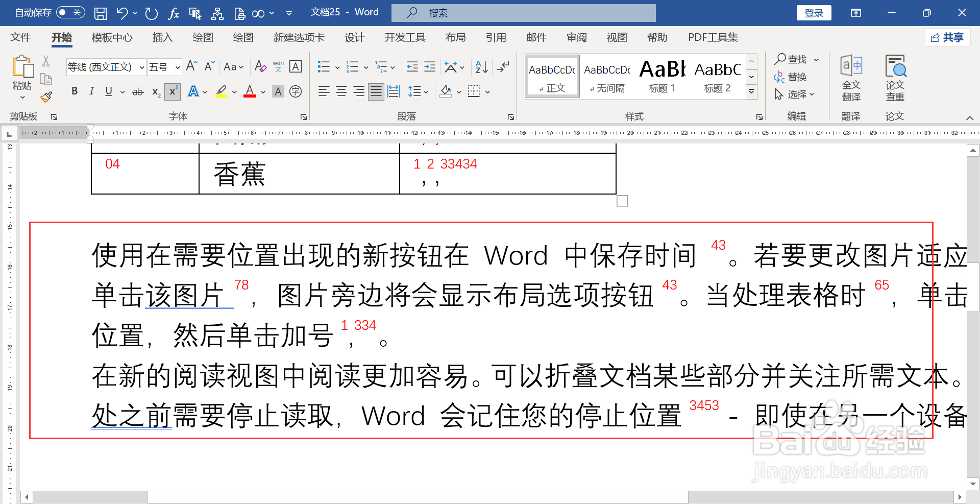Toggle Italic formatting
980x504 pixels.
[91, 91]
